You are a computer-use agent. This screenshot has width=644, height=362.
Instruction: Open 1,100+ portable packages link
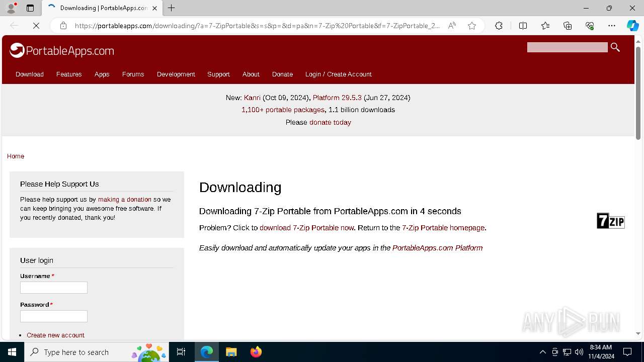click(x=283, y=110)
